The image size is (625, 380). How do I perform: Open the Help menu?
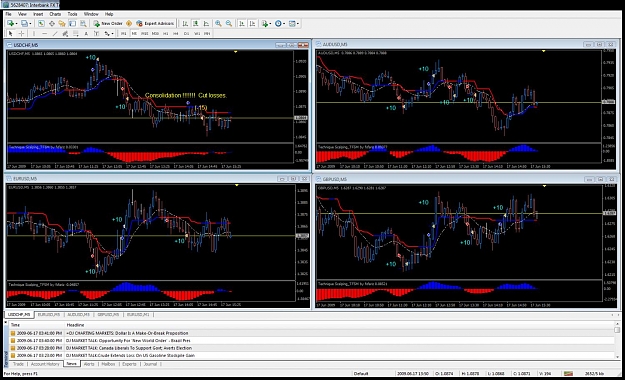109,14
